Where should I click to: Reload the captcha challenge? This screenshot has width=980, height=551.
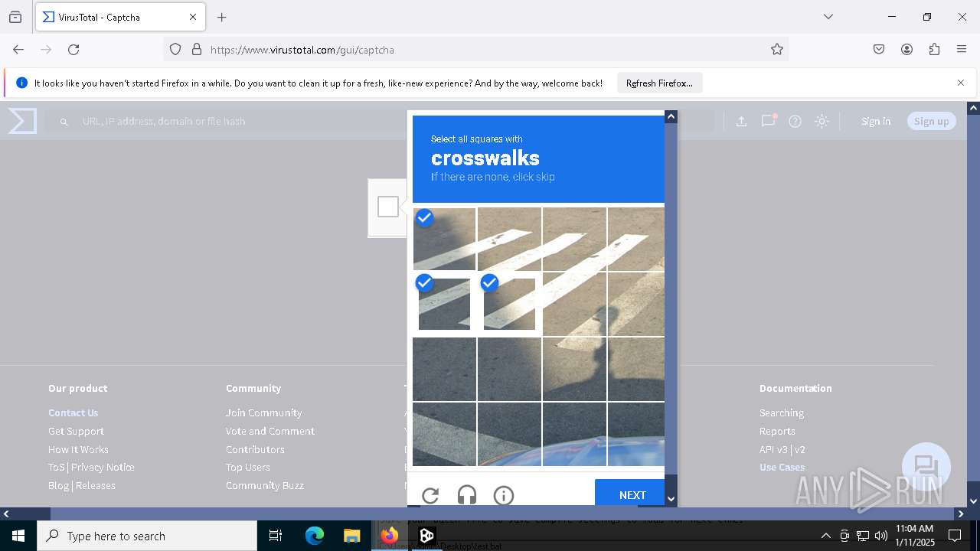[430, 496]
